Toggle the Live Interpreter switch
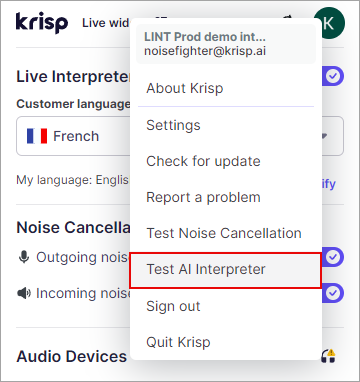The width and height of the screenshot is (360, 382). coord(332,77)
